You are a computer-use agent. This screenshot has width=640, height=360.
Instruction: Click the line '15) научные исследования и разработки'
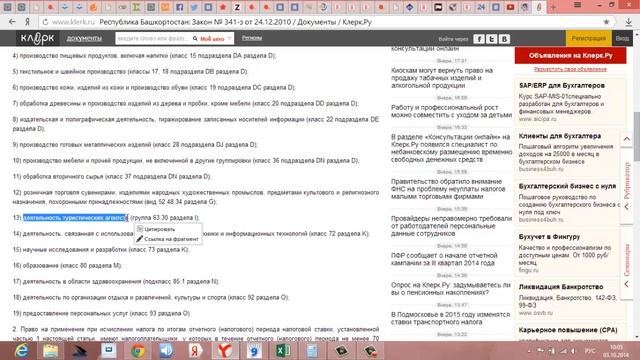[x=100, y=250]
